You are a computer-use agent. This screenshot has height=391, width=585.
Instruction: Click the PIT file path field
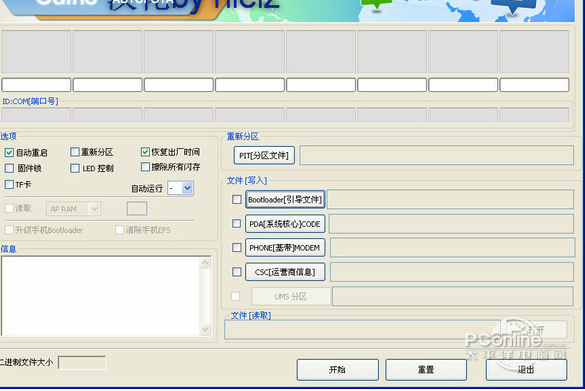pyautogui.click(x=437, y=155)
